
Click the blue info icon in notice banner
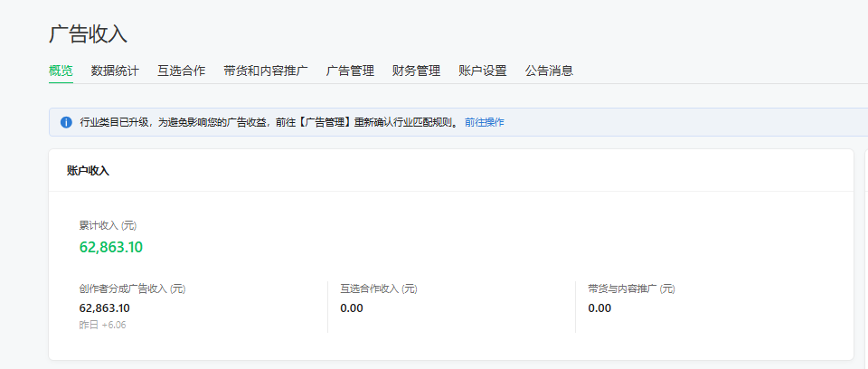(x=66, y=122)
